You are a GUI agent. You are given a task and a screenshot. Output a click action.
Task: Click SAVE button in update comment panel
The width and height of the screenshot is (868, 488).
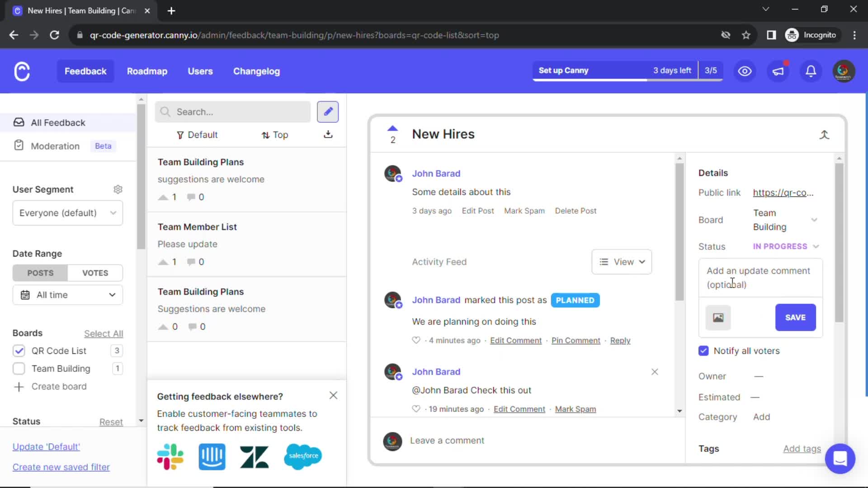click(796, 317)
